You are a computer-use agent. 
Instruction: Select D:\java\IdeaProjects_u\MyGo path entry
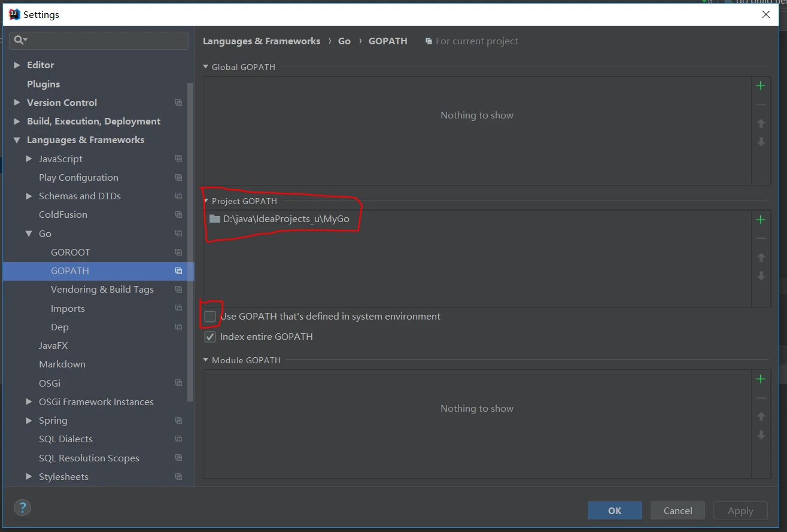tap(279, 219)
